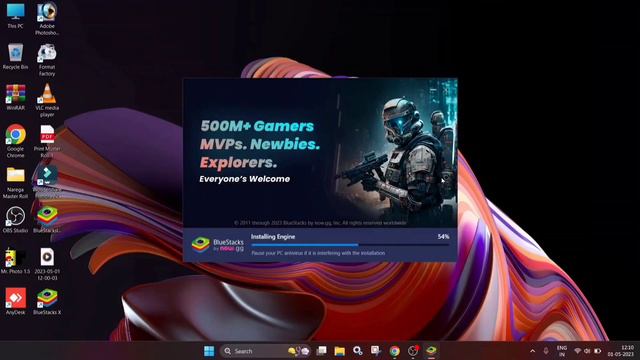Viewport: 640px width, 360px height.
Task: Open the Print Muster Roll PDF file
Action: coord(47,141)
